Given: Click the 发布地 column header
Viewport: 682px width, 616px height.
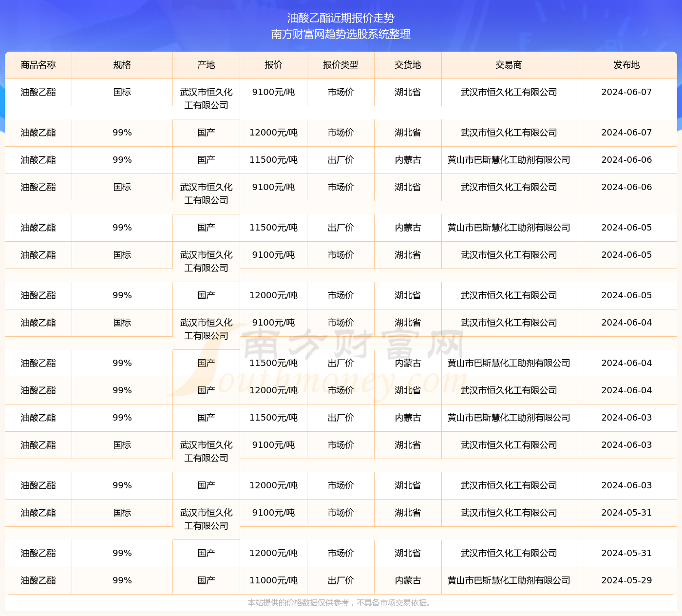Looking at the screenshot, I should pos(626,65).
